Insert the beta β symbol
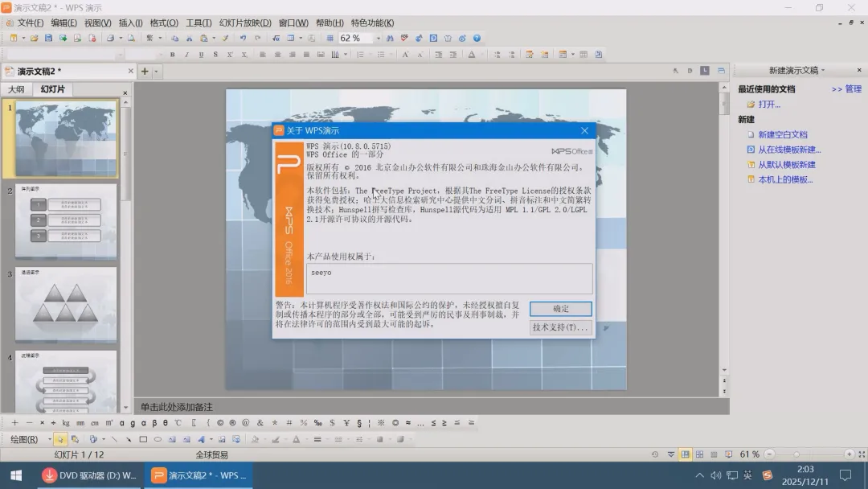The width and height of the screenshot is (868, 489). [154, 422]
